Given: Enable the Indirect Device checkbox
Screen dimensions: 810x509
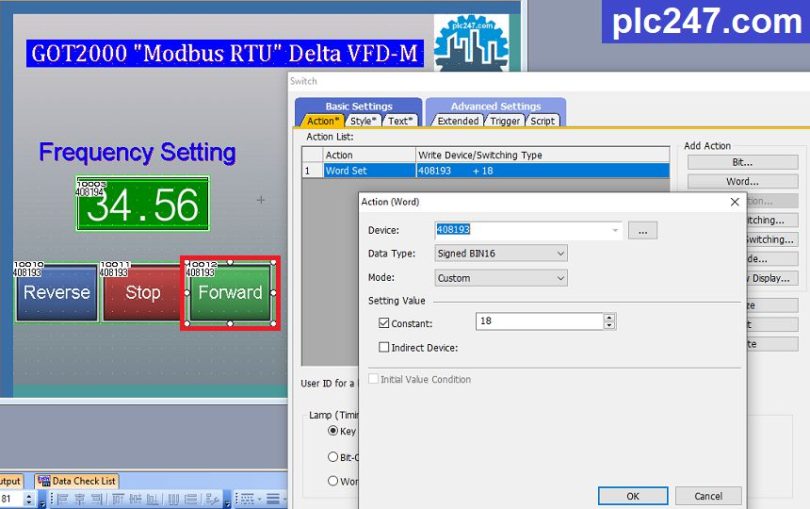Looking at the screenshot, I should 383,347.
